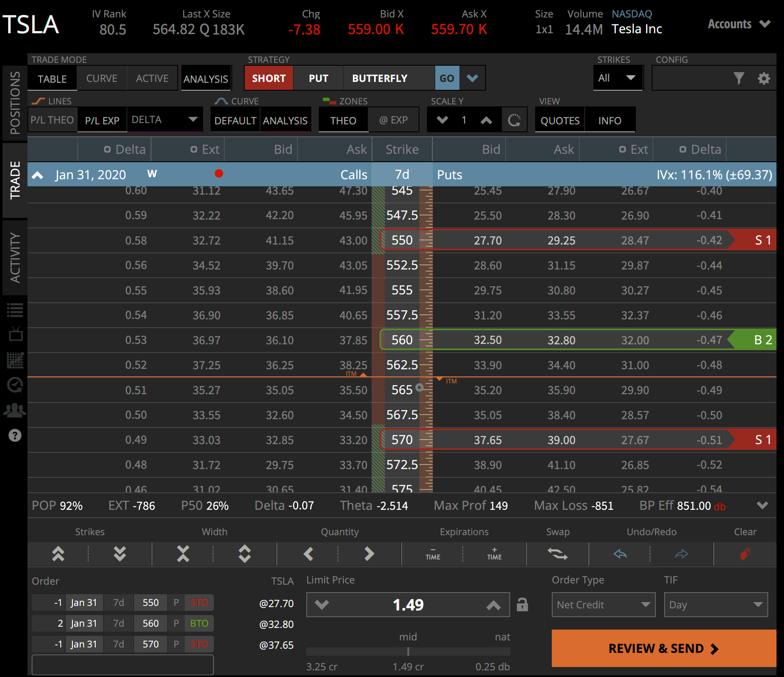Toggle the PUT option type

click(x=318, y=78)
